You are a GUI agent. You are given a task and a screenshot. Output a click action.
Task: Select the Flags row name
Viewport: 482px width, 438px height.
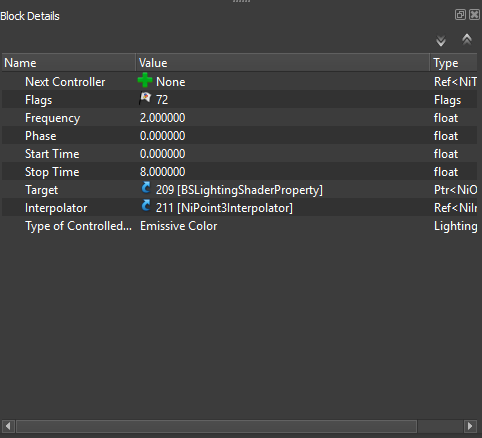pyautogui.click(x=39, y=100)
